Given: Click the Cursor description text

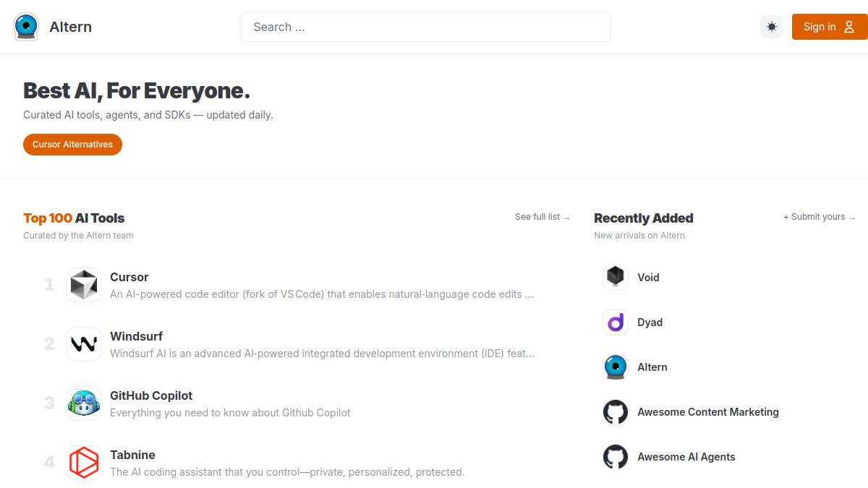Looking at the screenshot, I should (x=322, y=294).
